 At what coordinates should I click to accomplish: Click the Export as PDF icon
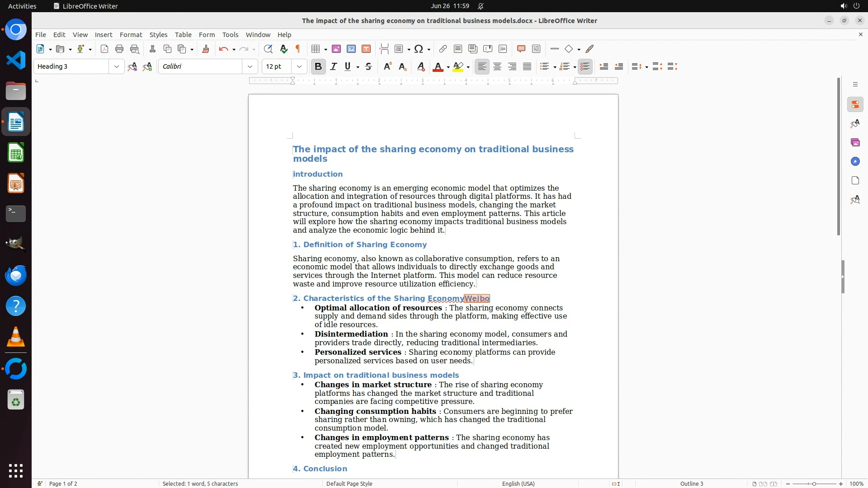104,49
